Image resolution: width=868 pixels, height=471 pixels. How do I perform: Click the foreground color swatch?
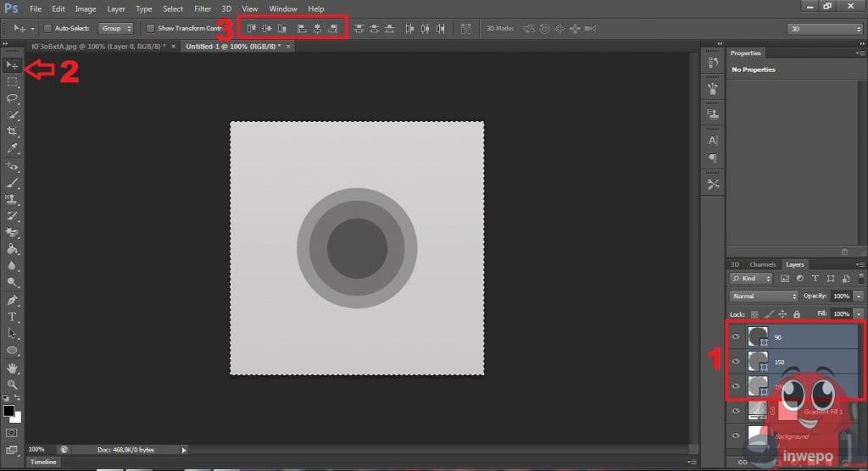(8, 411)
